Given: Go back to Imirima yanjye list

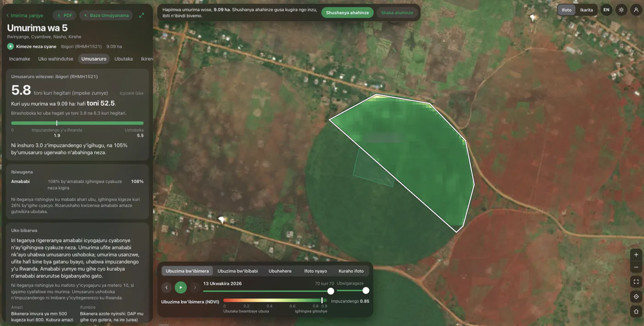Looking at the screenshot, I should click(25, 15).
